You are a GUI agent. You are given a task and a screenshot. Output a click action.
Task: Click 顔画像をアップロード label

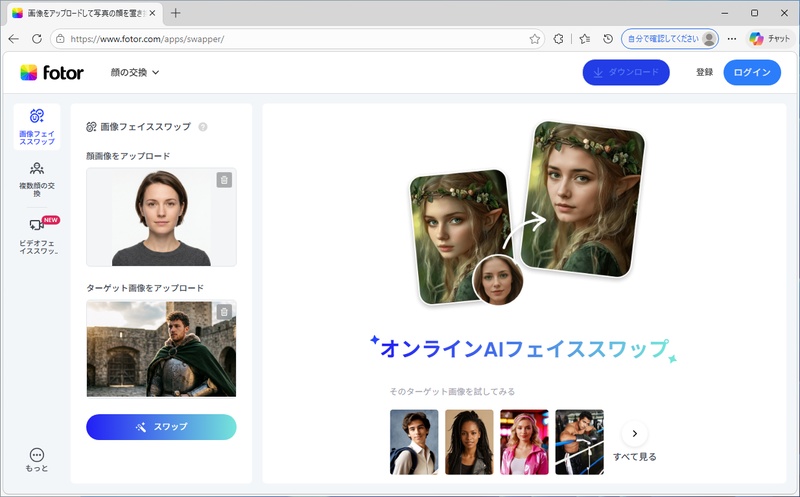(128, 156)
